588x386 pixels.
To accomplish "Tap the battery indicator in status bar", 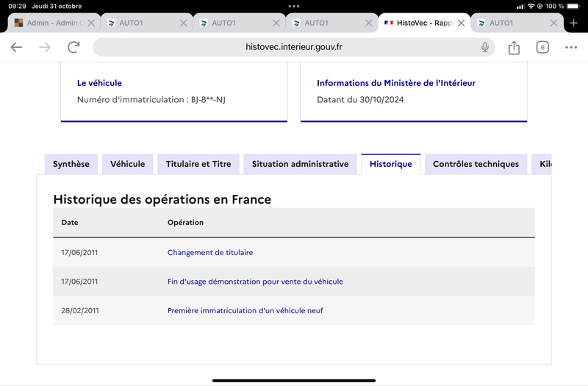I will pyautogui.click(x=573, y=6).
